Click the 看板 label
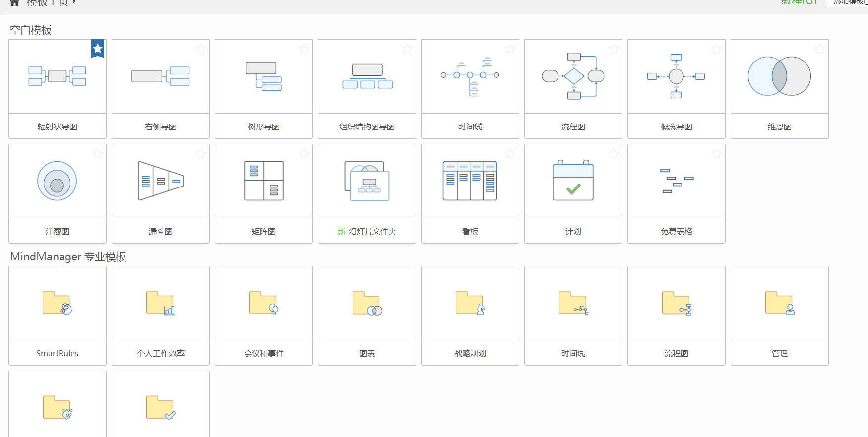The height and width of the screenshot is (437, 868). [470, 232]
